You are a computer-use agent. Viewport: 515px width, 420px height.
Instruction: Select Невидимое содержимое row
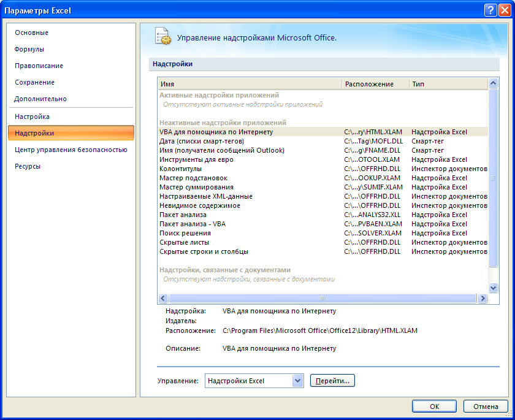pos(323,205)
